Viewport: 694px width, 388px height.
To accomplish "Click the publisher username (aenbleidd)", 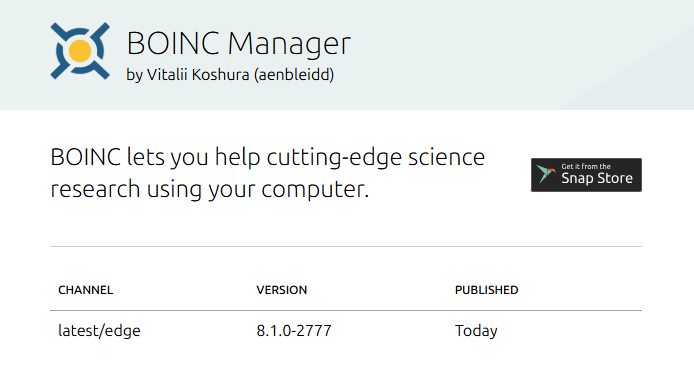I will click(x=294, y=74).
